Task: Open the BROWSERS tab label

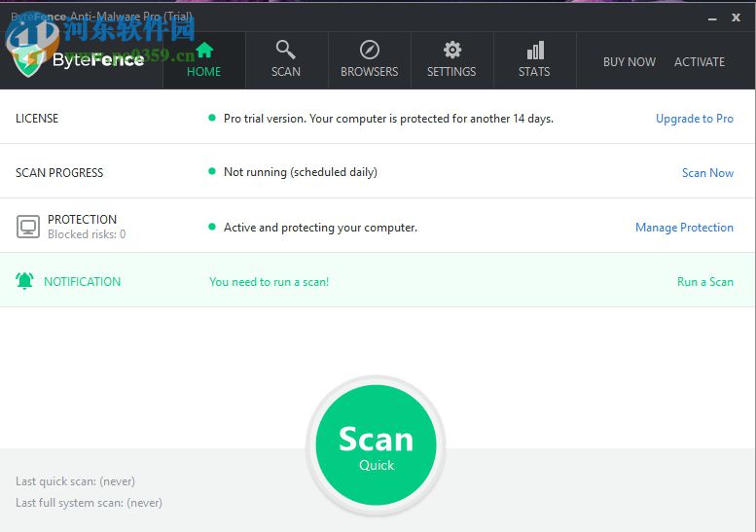Action: click(x=370, y=72)
